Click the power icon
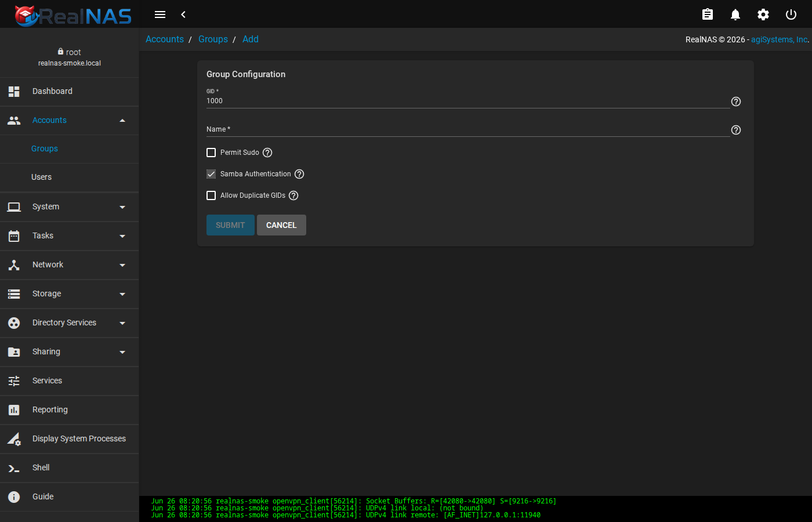Screen dimensions: 812x522 (x=791, y=14)
